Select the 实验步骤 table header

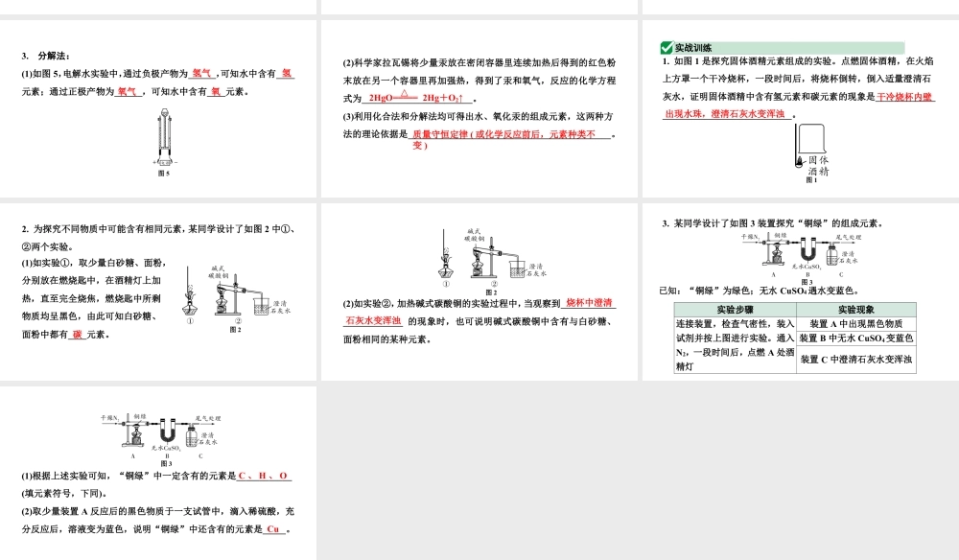(x=735, y=309)
